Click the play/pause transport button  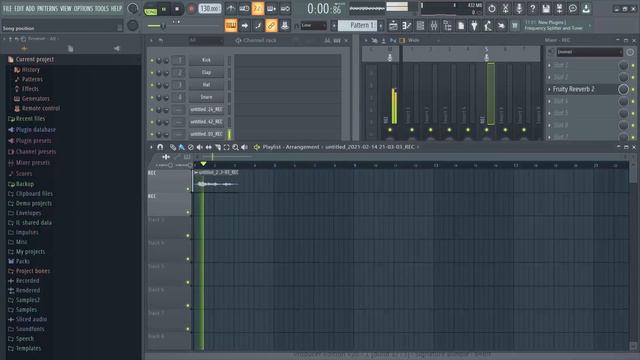164,9
